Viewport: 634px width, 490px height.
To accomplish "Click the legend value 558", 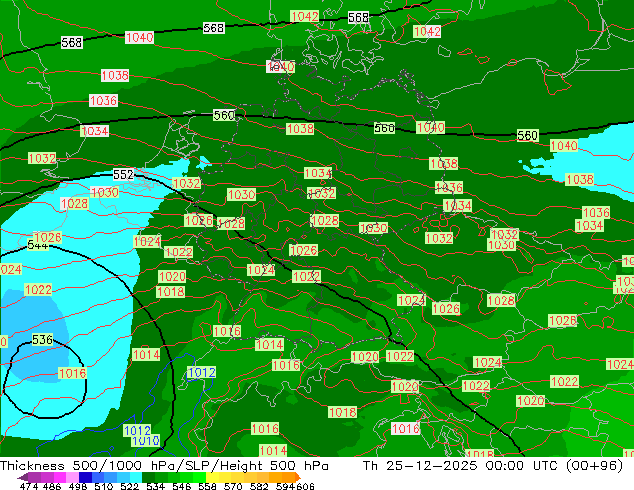I will [207, 486].
